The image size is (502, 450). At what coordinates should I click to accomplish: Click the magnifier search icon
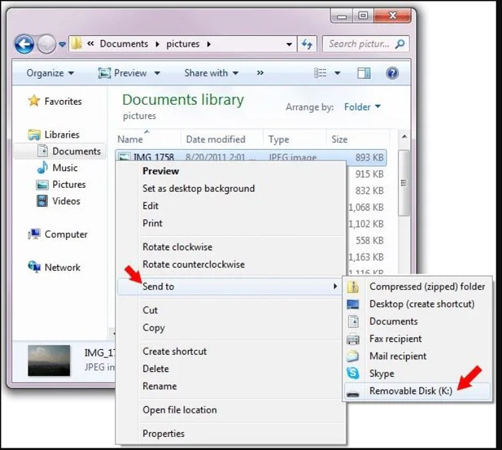click(x=400, y=44)
